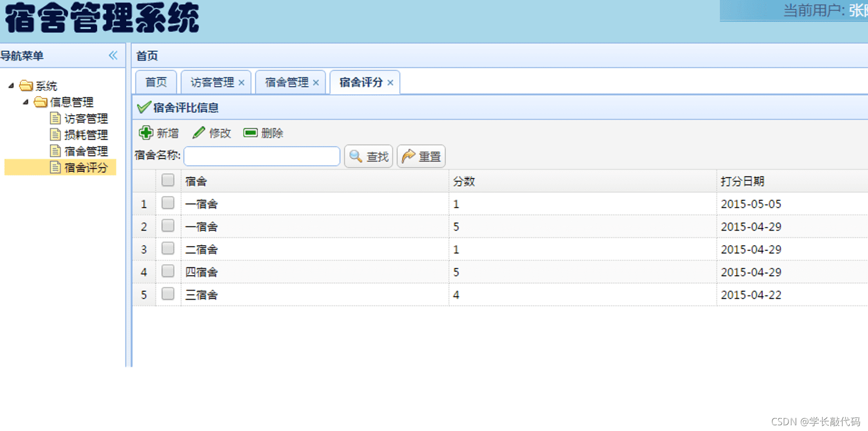
Task: Open 宿舍管理 in navigation tree
Action: coord(86,151)
